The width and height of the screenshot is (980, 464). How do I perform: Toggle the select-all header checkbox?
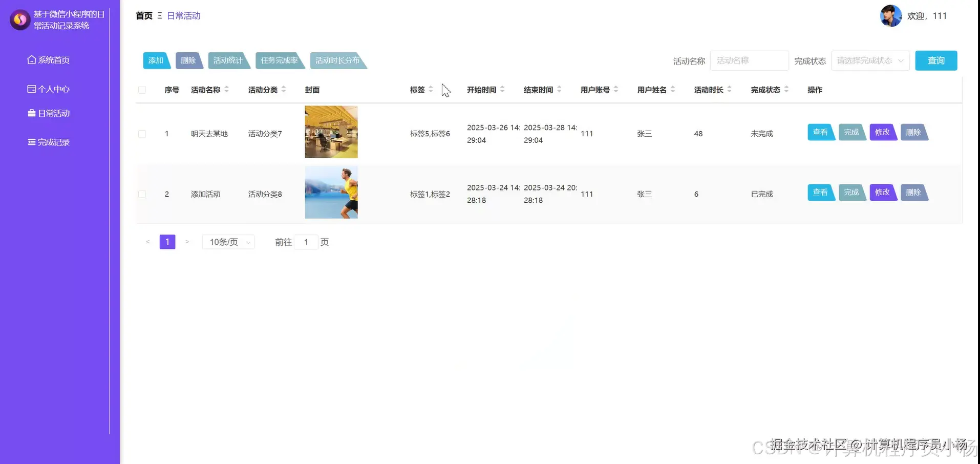(142, 90)
